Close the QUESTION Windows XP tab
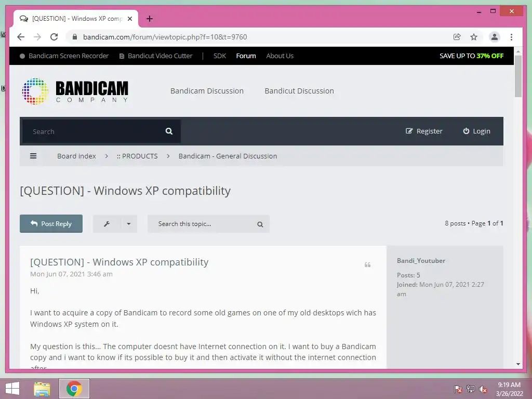 (x=129, y=19)
